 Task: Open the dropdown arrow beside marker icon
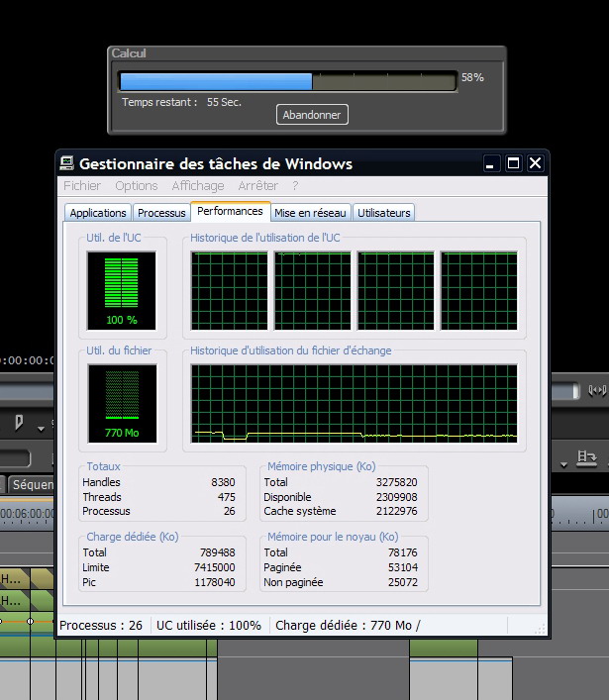pyautogui.click(x=41, y=429)
